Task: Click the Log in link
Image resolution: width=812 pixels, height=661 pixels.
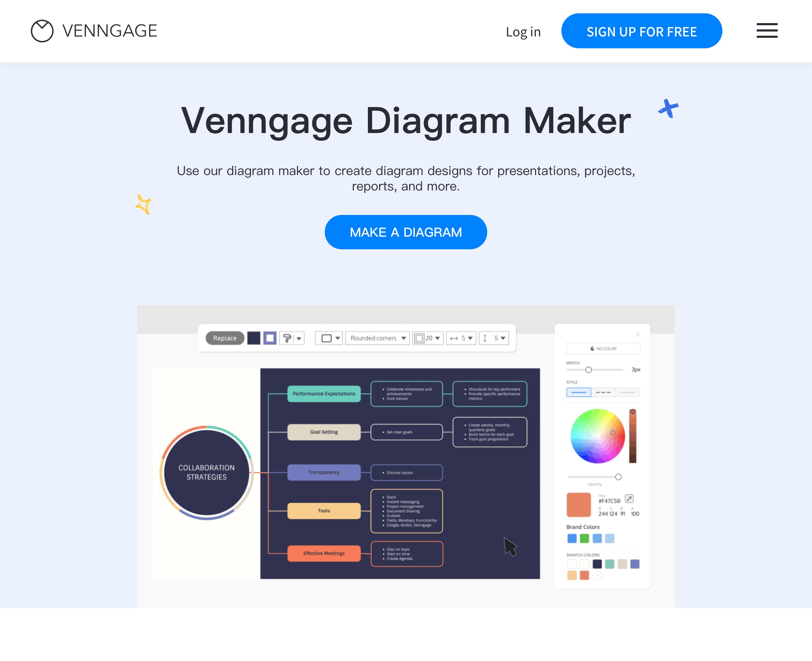Action: (x=523, y=31)
